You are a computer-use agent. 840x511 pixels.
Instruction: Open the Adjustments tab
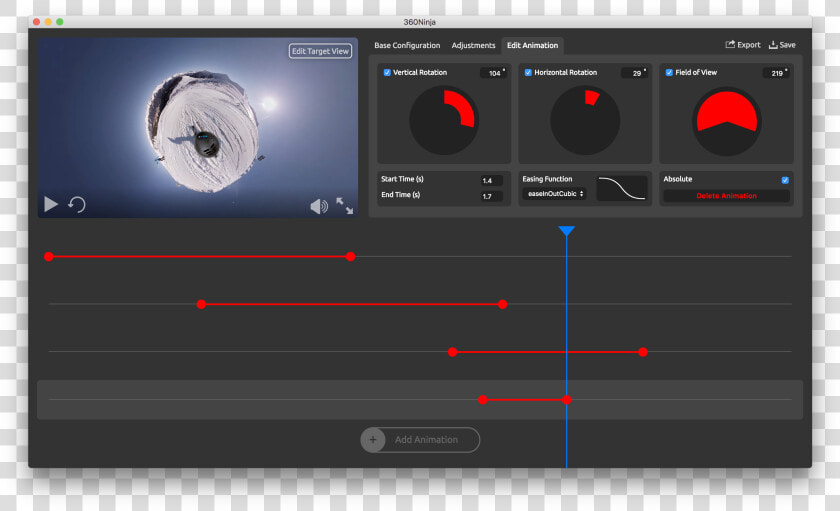474,46
